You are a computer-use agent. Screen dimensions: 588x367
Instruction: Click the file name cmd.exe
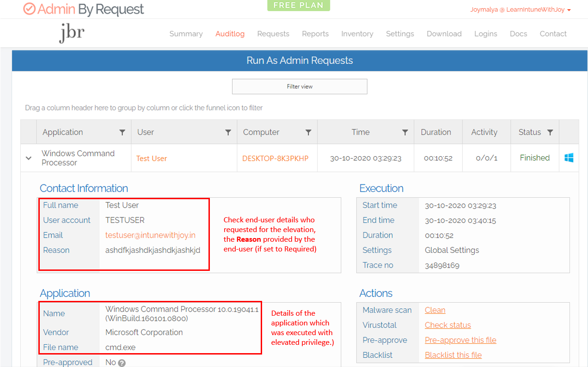[120, 347]
